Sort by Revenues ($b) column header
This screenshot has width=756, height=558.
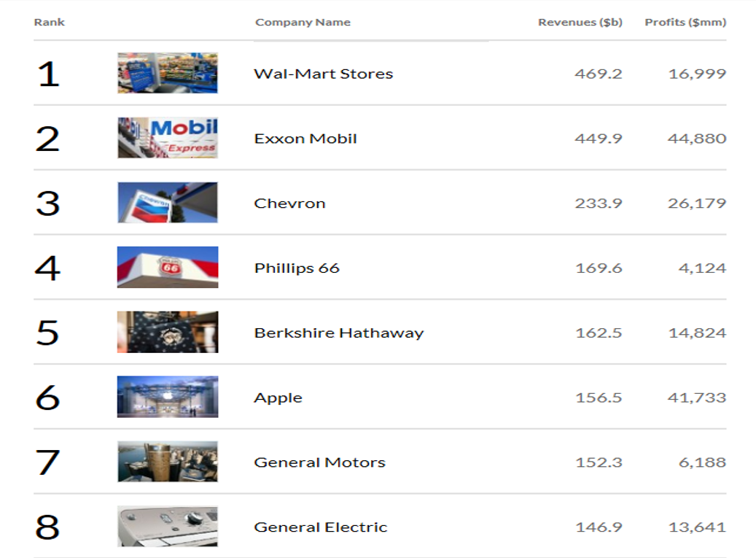click(x=580, y=22)
